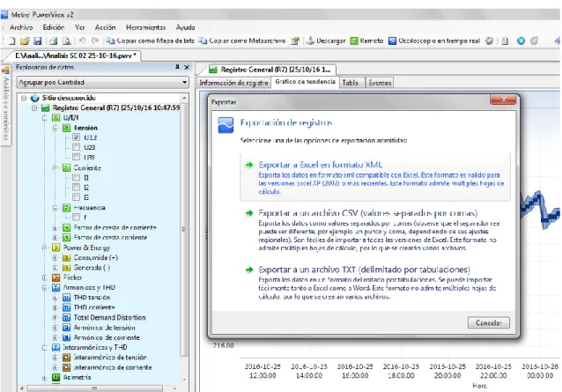Enable the I2 current checkbox
562x392 pixels.
pyautogui.click(x=76, y=187)
